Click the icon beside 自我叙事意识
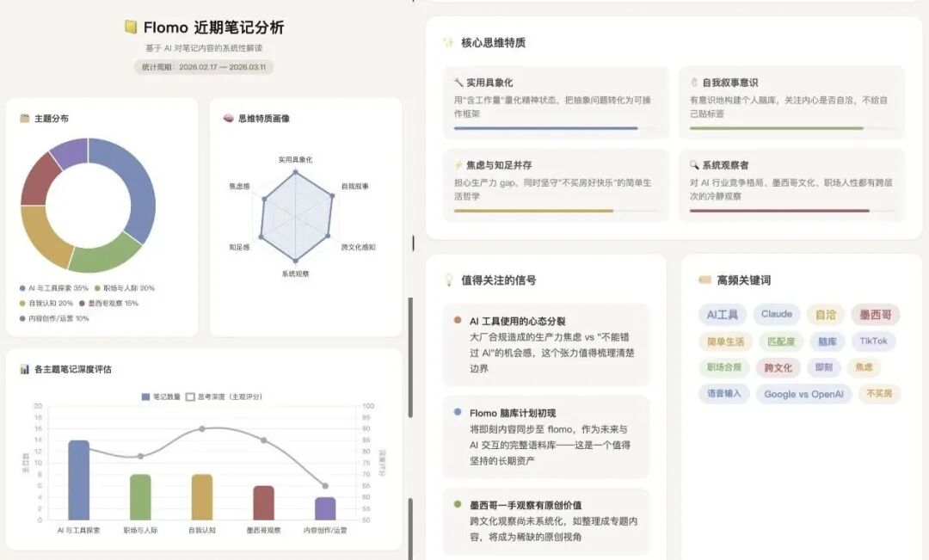Image resolution: width=929 pixels, height=560 pixels. pyautogui.click(x=694, y=82)
